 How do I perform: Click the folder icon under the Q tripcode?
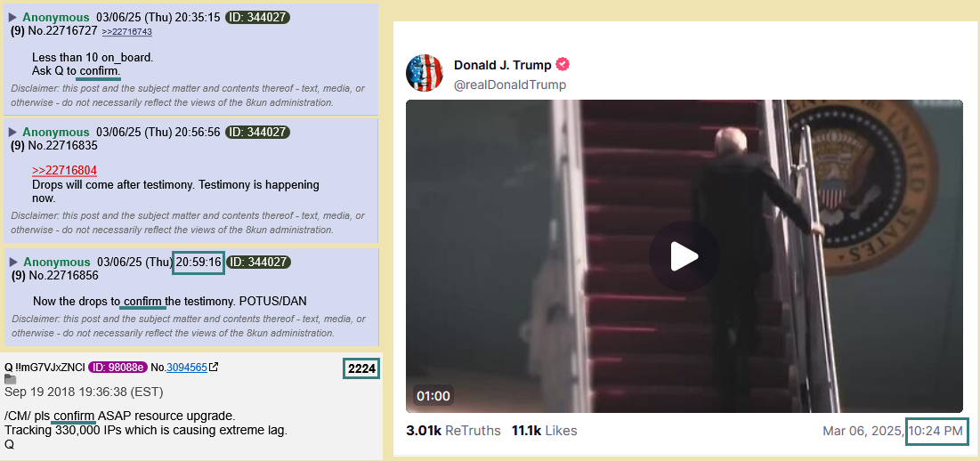click(10, 379)
